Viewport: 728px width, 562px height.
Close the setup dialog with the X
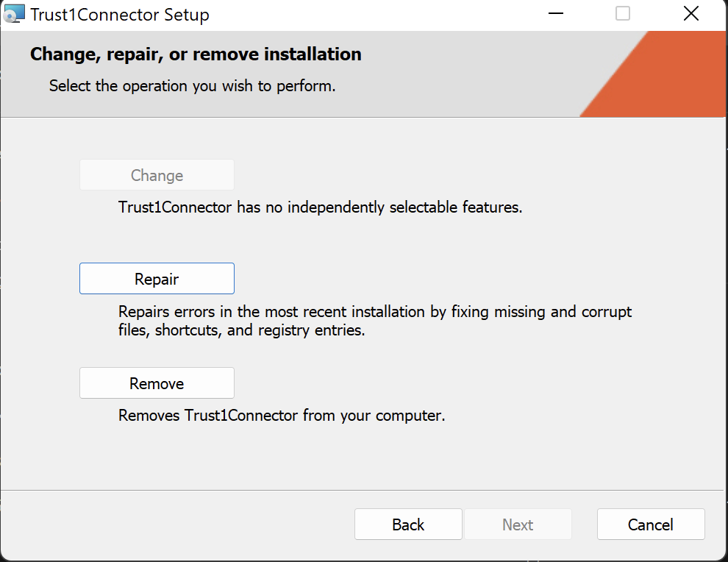coord(690,13)
